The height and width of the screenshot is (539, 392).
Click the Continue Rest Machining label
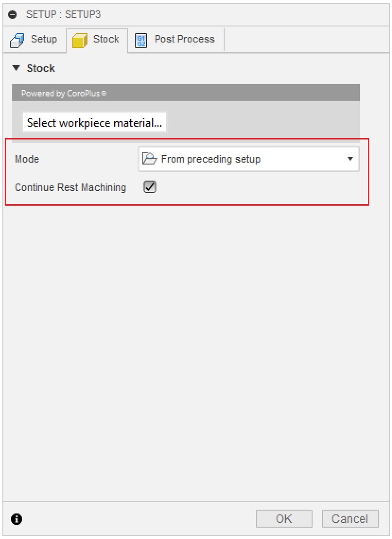point(70,188)
